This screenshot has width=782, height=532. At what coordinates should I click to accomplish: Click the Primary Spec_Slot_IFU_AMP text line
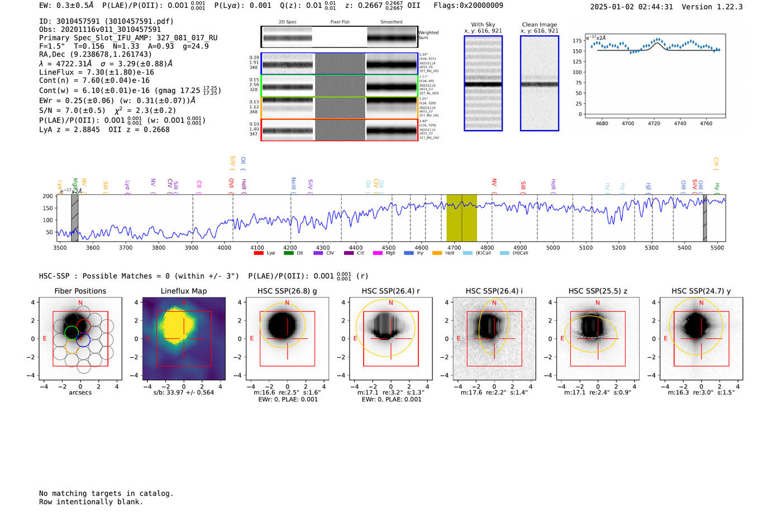pyautogui.click(x=128, y=38)
